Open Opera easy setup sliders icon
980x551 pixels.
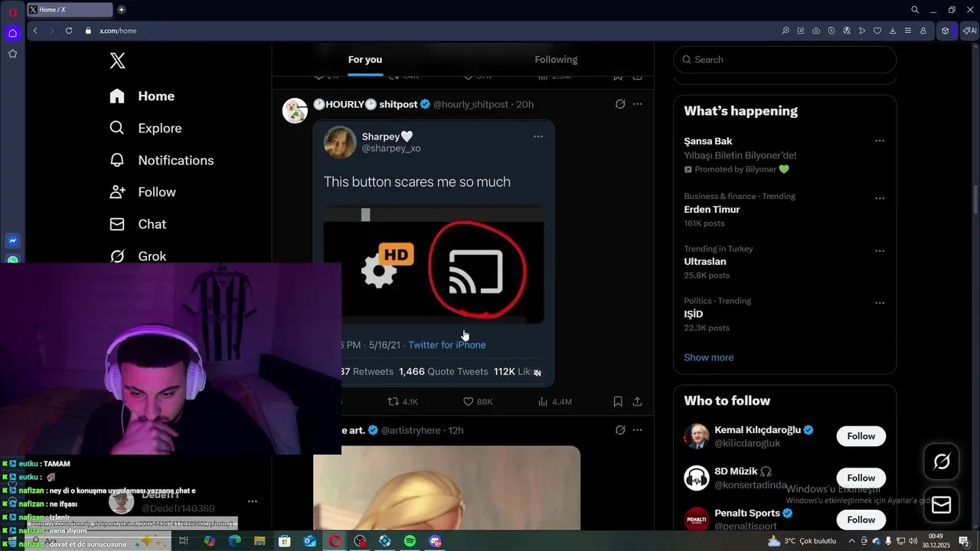[908, 31]
